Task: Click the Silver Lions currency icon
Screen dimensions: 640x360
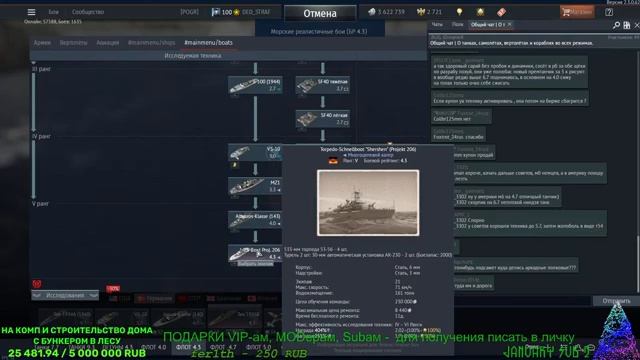Action: click(371, 12)
